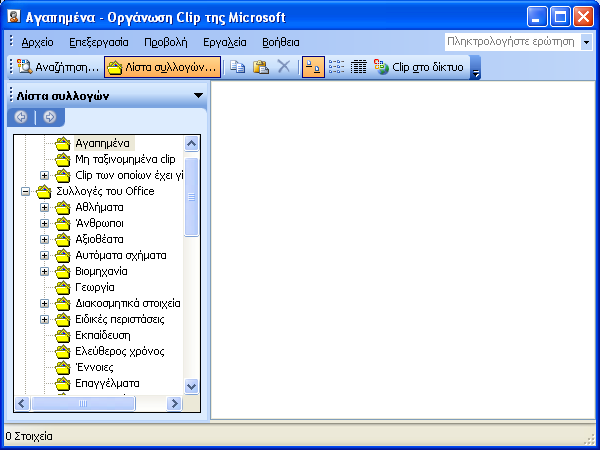Open Λίστα συλλογών pane dropdown menu

[x=198, y=95]
